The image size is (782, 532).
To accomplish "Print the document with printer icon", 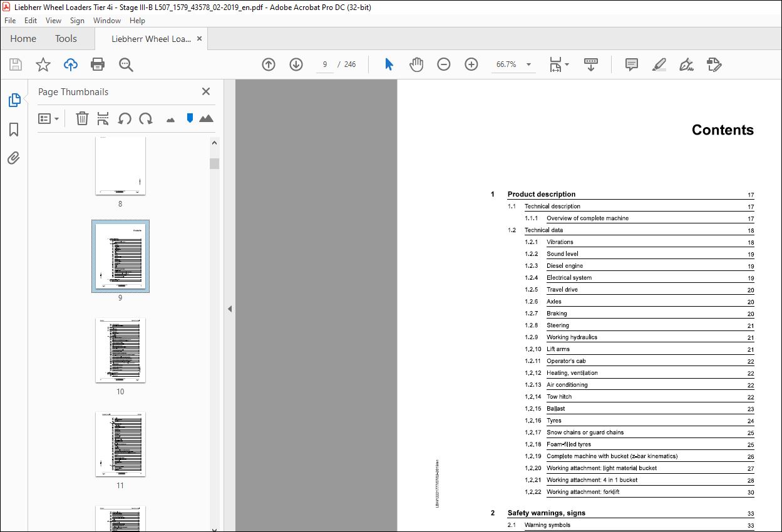I will pos(98,64).
